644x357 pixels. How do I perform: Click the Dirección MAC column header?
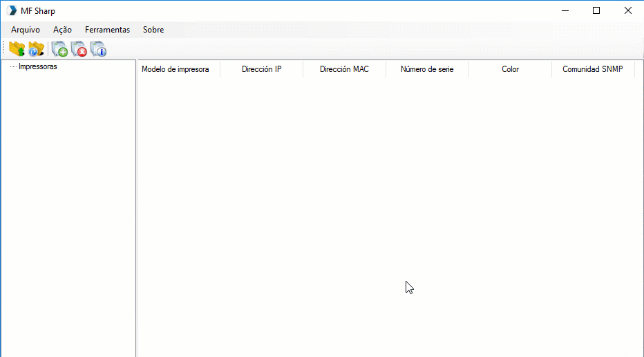344,69
